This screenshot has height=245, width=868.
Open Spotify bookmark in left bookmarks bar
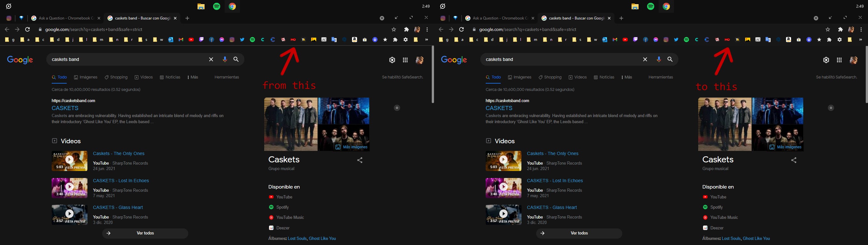(252, 40)
